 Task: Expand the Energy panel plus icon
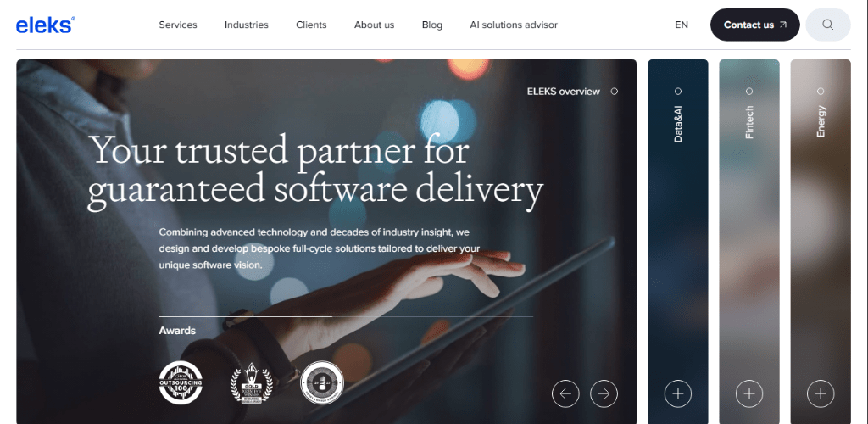pyautogui.click(x=821, y=393)
